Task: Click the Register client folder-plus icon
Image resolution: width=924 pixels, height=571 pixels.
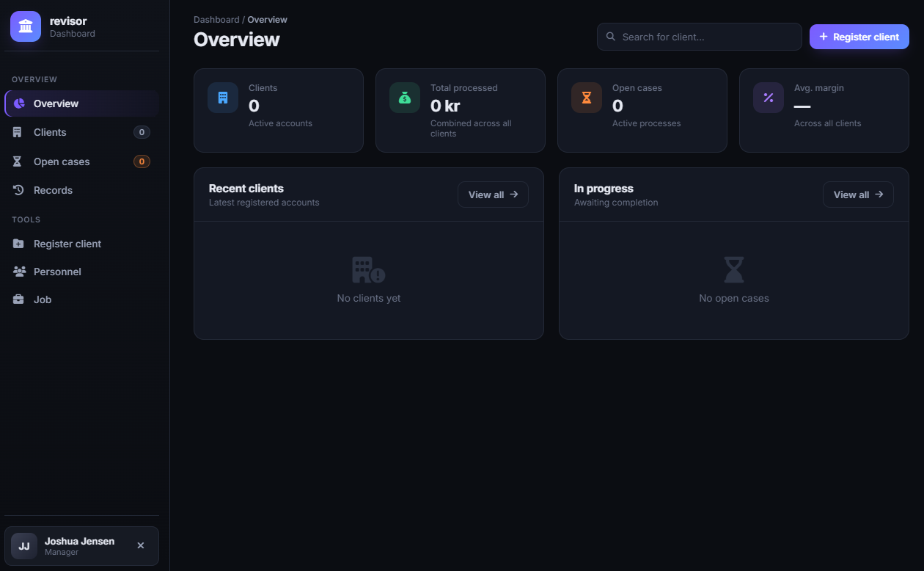Action: click(19, 244)
